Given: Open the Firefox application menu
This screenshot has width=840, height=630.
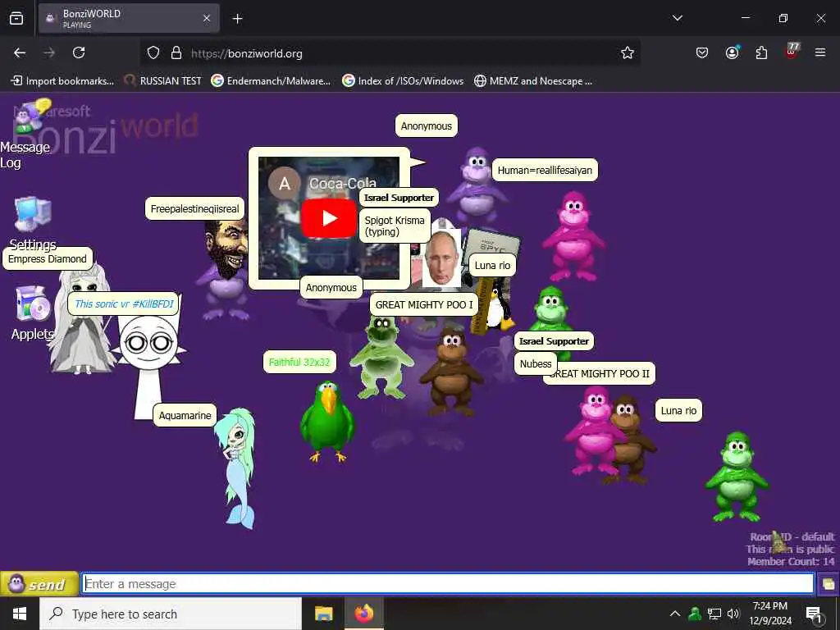Looking at the screenshot, I should [820, 52].
